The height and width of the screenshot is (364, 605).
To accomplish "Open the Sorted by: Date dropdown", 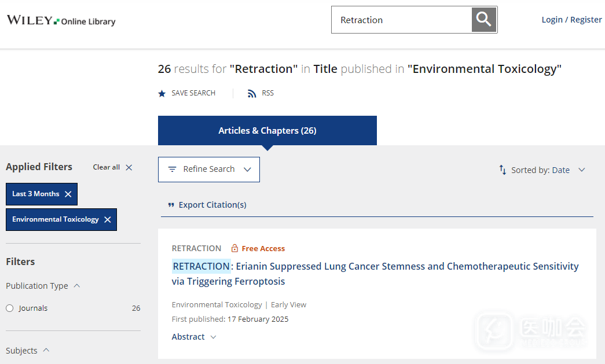I will [x=542, y=170].
